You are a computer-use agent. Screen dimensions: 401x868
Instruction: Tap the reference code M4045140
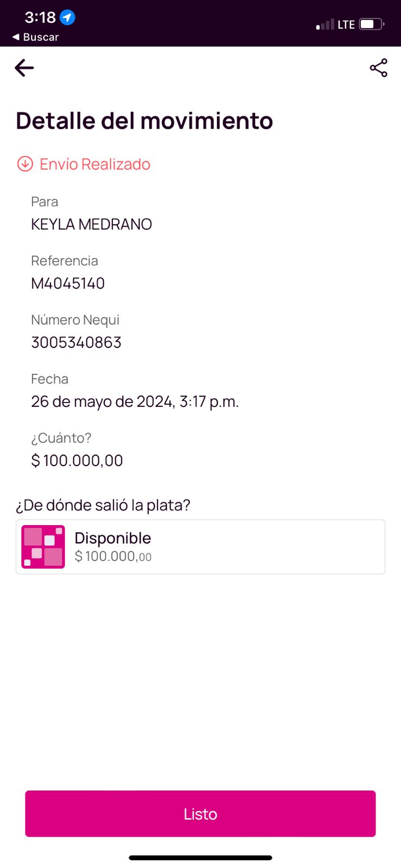click(68, 283)
